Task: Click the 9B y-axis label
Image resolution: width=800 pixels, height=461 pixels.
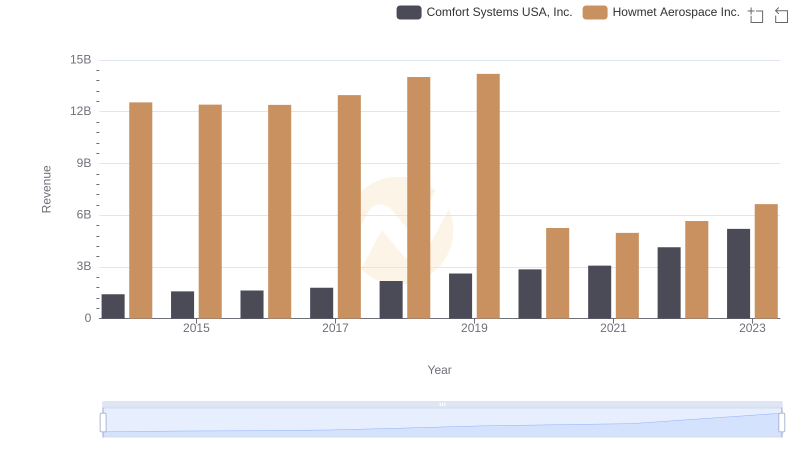Action: pyautogui.click(x=84, y=163)
